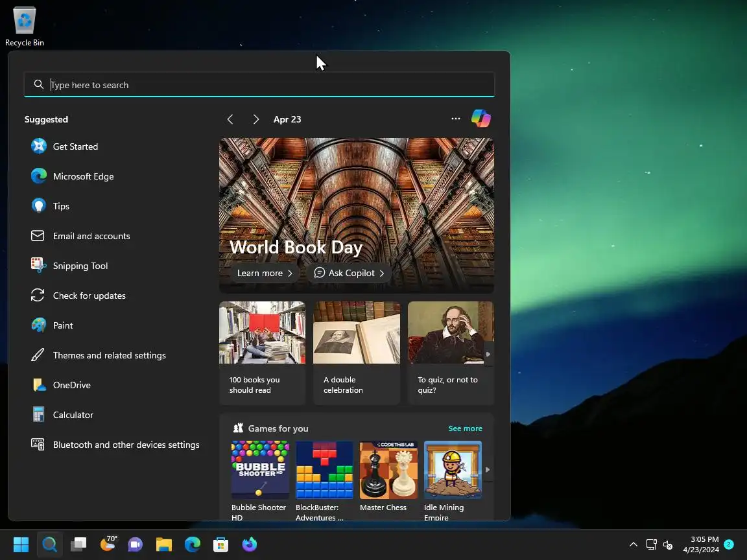The height and width of the screenshot is (560, 747).
Task: Open the Idle Mining Empire game tile
Action: pos(453,481)
